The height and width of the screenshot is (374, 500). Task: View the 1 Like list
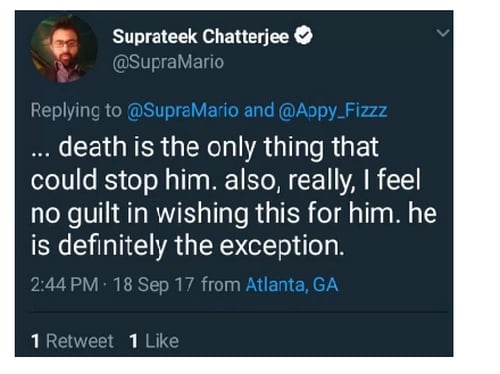pyautogui.click(x=154, y=341)
